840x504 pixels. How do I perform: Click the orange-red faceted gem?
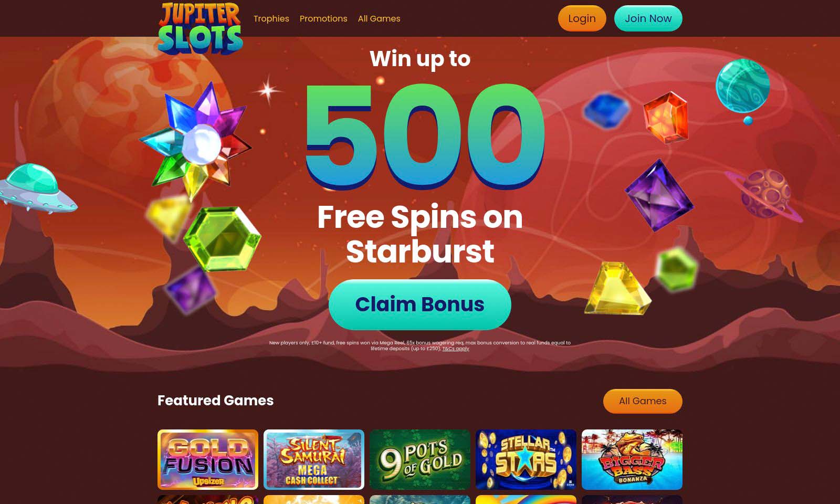coord(666,117)
